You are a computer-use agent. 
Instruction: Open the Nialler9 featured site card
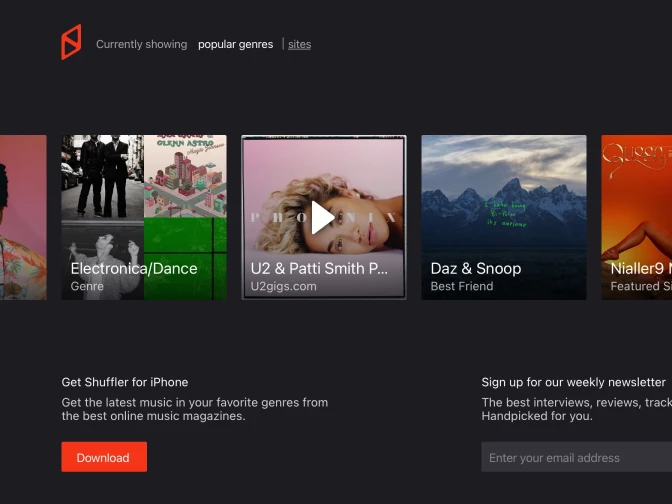pos(637,217)
